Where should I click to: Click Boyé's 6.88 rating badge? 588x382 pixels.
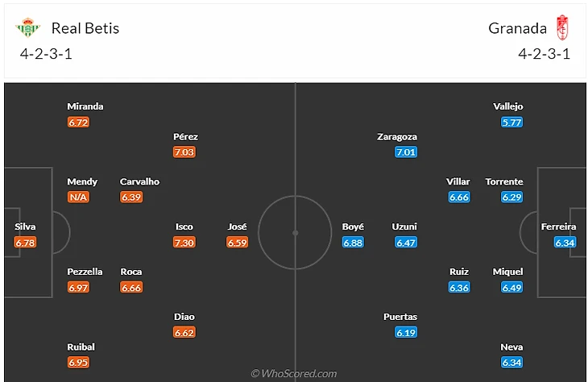(x=354, y=242)
